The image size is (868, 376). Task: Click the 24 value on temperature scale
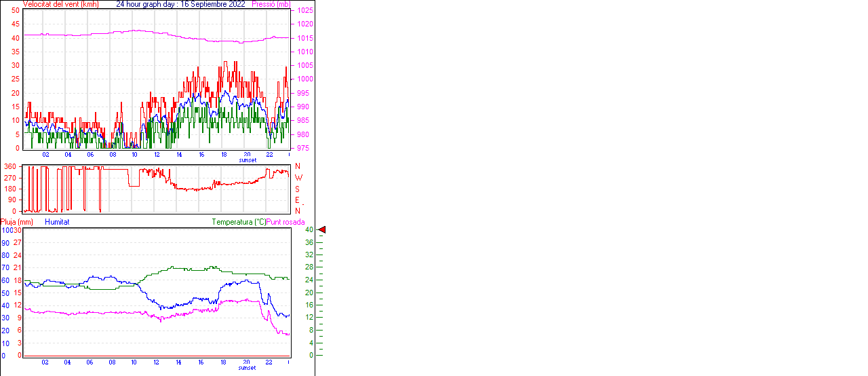click(x=309, y=280)
